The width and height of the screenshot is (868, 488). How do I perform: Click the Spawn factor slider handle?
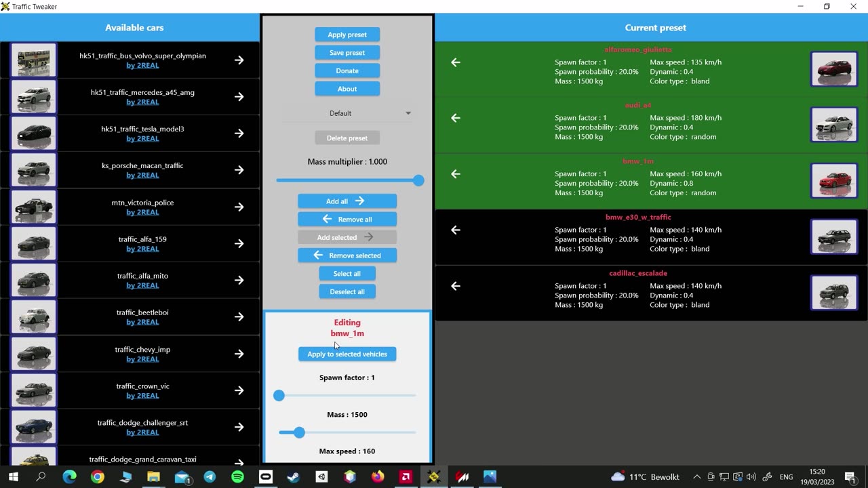tap(279, 395)
